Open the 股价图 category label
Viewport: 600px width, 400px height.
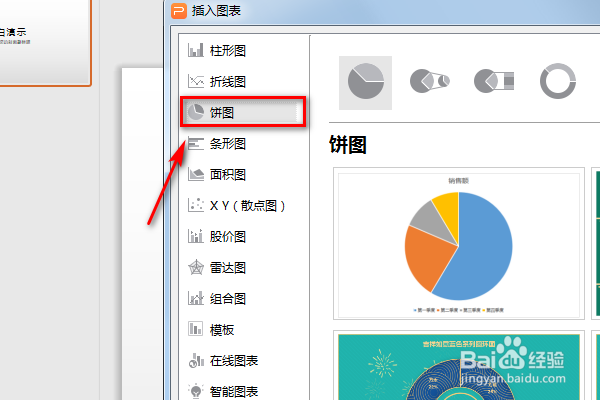click(x=228, y=237)
